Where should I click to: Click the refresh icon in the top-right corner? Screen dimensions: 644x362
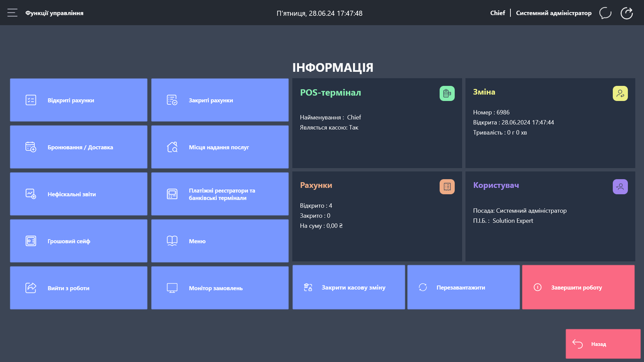pos(627,13)
